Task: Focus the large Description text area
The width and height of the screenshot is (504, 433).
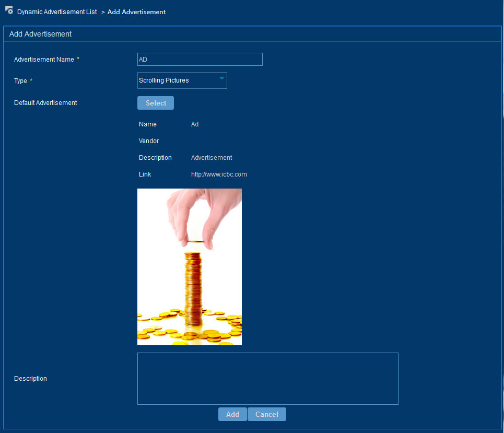Action: pyautogui.click(x=268, y=379)
